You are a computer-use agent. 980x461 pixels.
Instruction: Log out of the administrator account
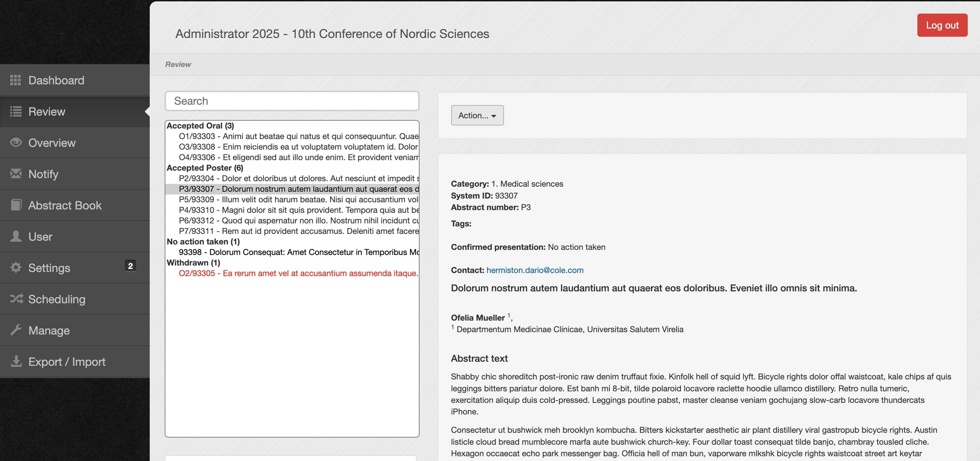tap(942, 25)
